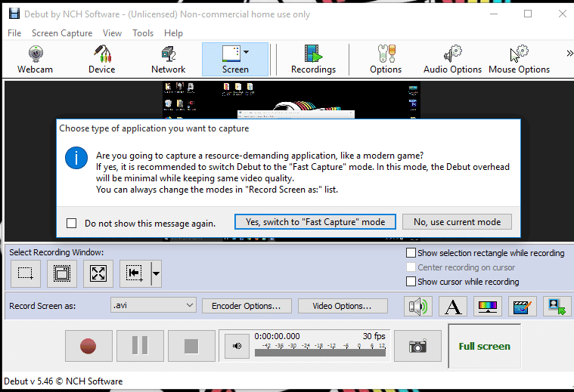Screen dimensions: 574x392
Task: Open Audio Options from the toolbar
Action: tap(452, 60)
